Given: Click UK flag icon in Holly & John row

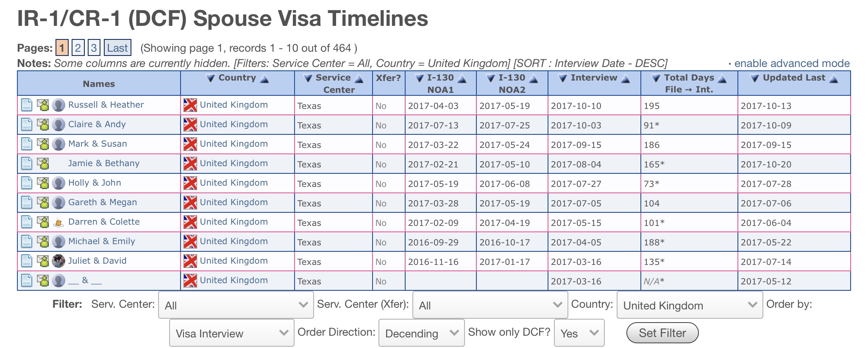Looking at the screenshot, I should pyautogui.click(x=190, y=183).
